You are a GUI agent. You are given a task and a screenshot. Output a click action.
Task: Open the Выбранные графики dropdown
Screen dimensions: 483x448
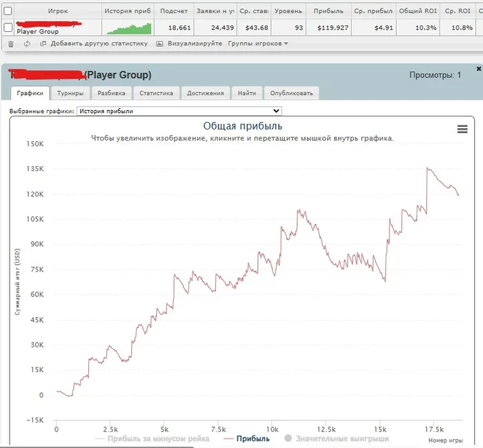179,111
